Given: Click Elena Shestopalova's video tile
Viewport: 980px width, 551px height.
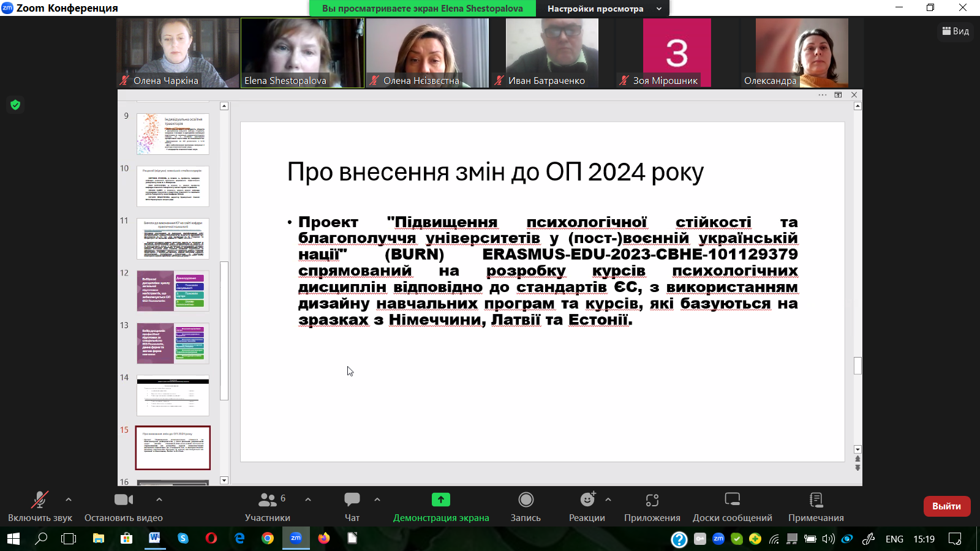Looking at the screenshot, I should pos(302,53).
